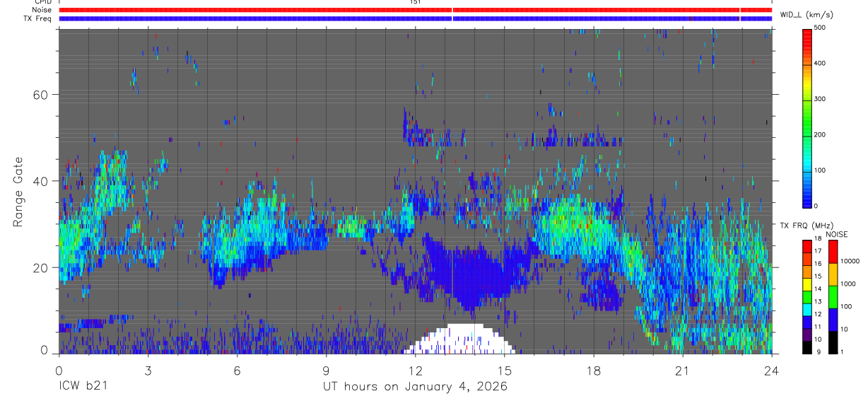
Task: Click the blue TX Freq strip above the plot
Action: point(415,18)
